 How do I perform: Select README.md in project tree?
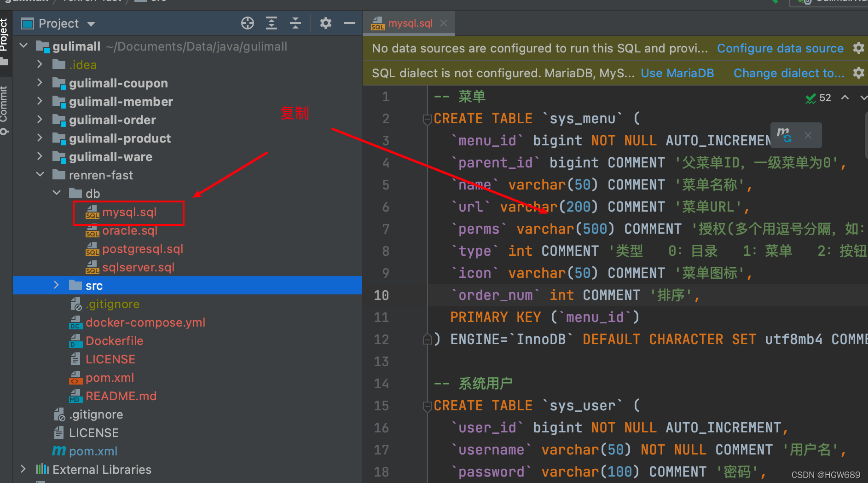coord(121,396)
